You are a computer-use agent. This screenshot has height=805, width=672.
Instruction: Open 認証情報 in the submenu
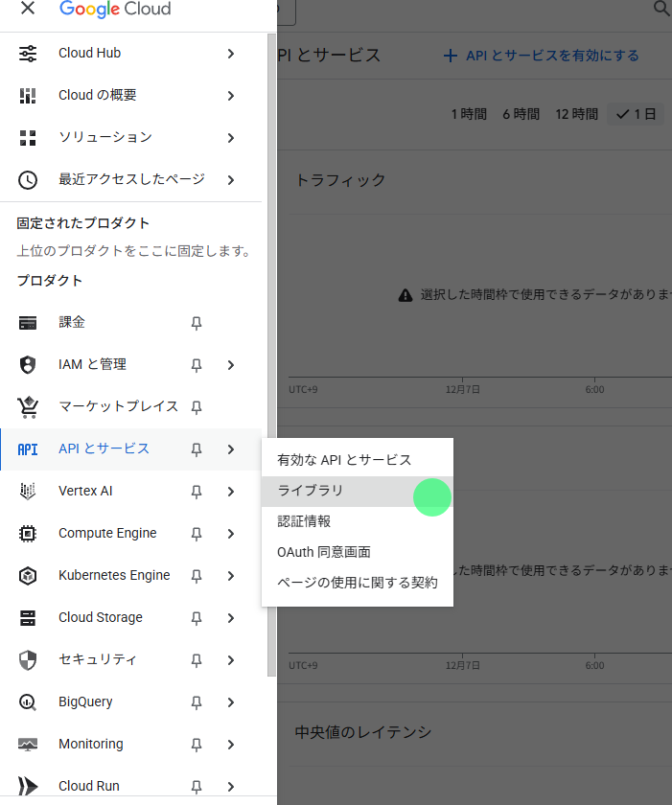pos(304,521)
